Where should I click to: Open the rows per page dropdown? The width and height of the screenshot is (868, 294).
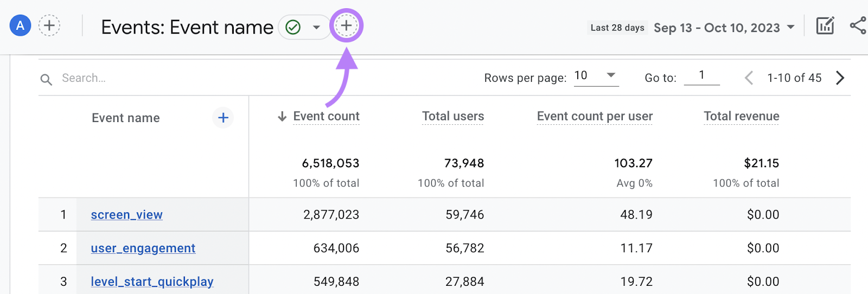[x=596, y=76]
